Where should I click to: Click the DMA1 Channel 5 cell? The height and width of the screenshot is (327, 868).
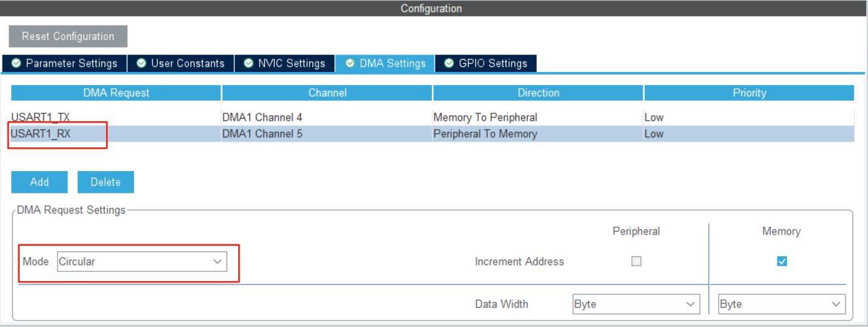click(327, 134)
